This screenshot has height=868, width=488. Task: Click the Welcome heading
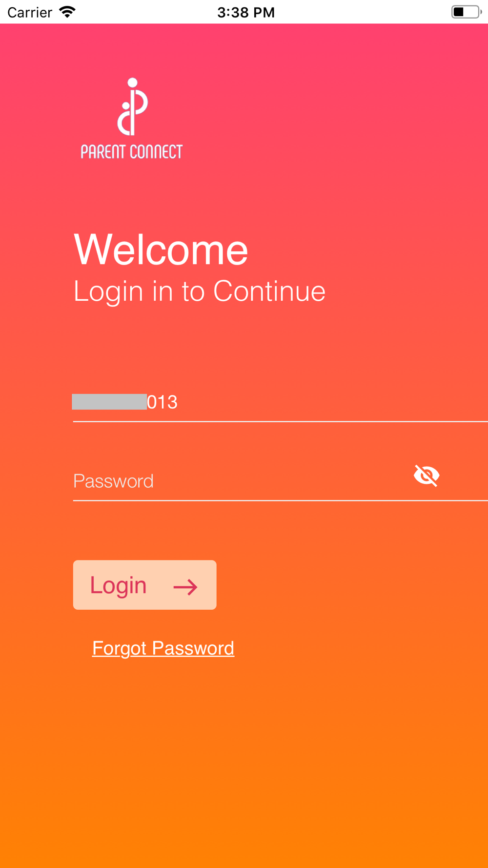coord(161,249)
